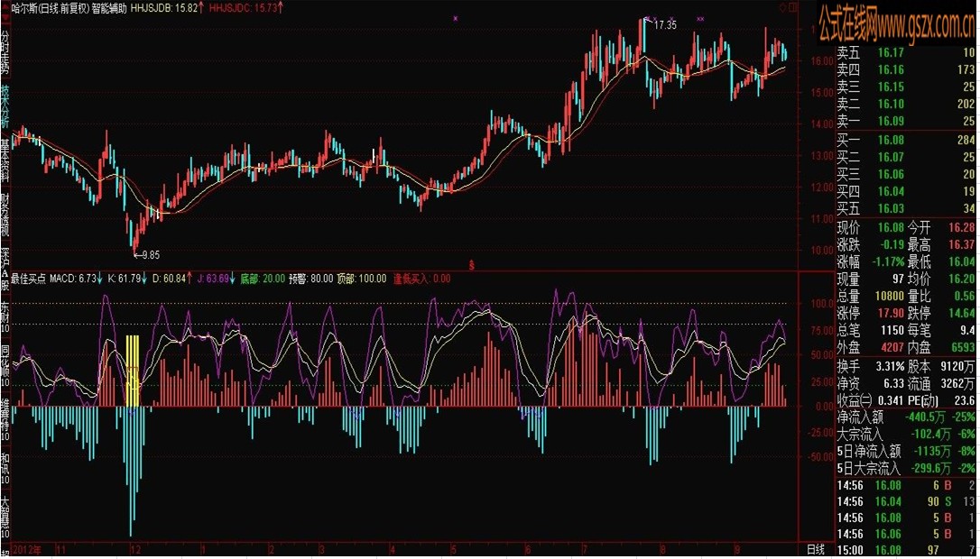Image resolution: width=980 pixels, height=559 pixels.
Task: Click the 最高 16.37 value
Action: click(x=962, y=245)
